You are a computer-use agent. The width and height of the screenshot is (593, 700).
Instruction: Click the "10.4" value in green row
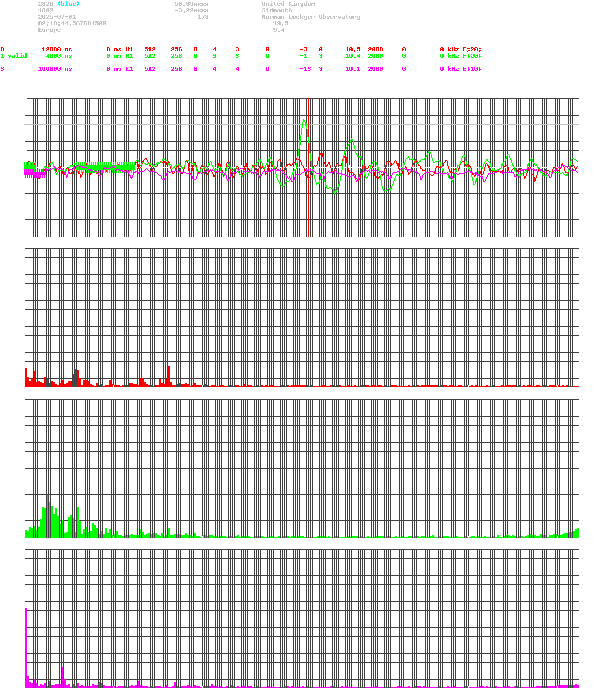353,56
